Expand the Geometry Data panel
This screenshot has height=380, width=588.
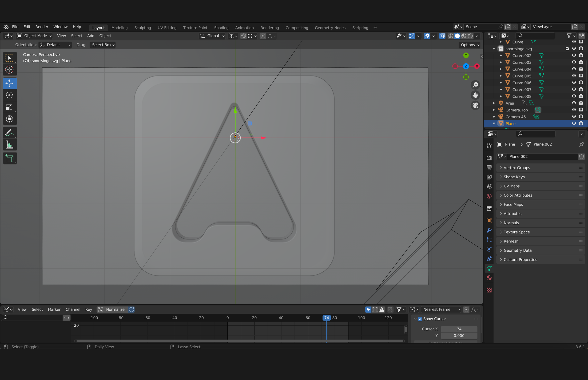[x=540, y=250]
